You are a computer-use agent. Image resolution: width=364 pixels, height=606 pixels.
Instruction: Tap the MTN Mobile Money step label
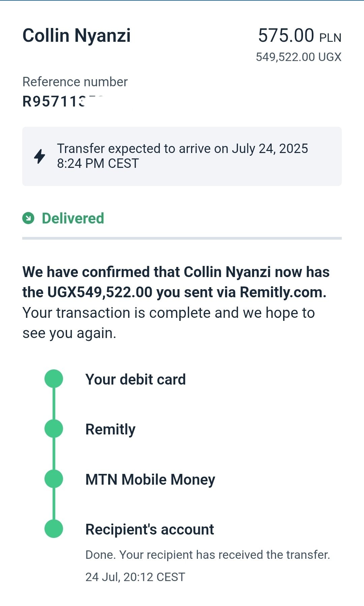point(150,479)
